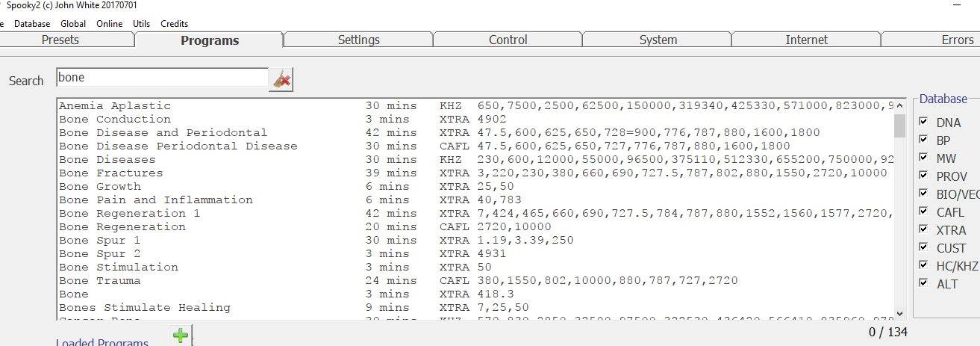Select Bone Disease and Periodontal program

pos(475,132)
